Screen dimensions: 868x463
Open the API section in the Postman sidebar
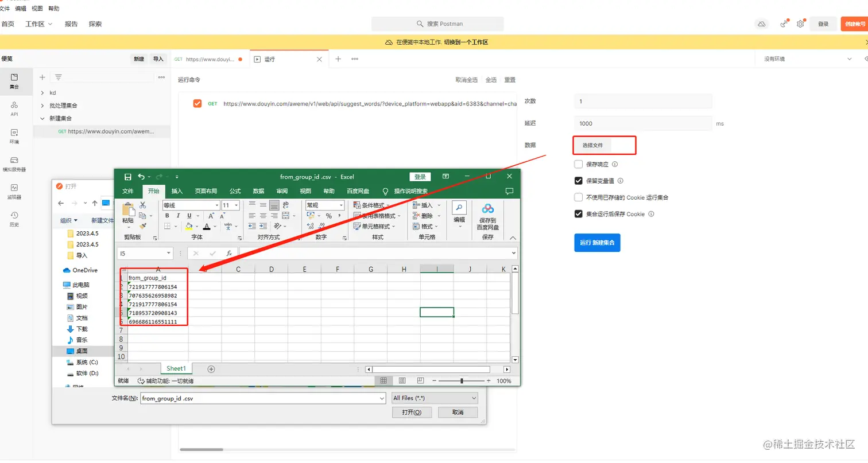[14, 108]
